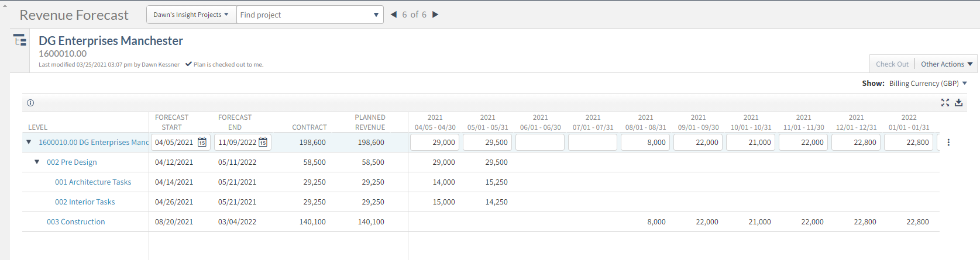Edit 2022 01/01 - 01/31 revenue field
Screen dimensions: 980x260
coord(909,143)
